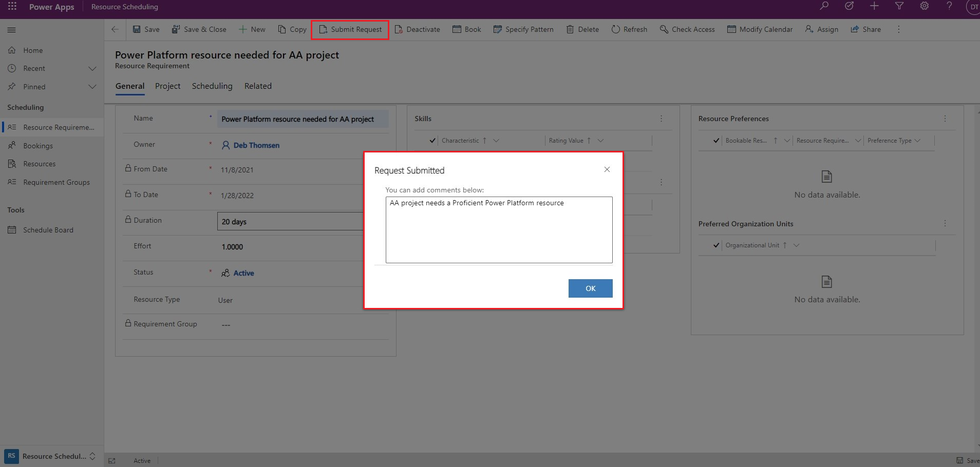Go to Home in the sidebar
The image size is (980, 467).
(52, 50)
